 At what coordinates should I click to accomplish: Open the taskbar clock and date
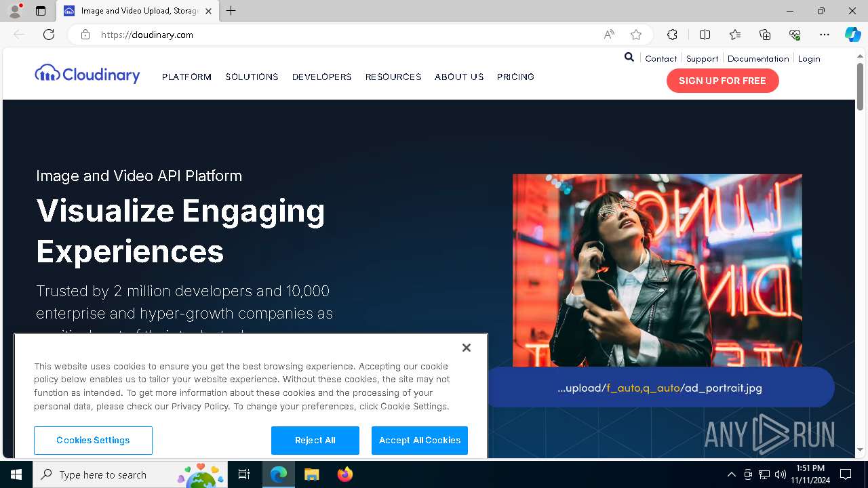point(810,474)
